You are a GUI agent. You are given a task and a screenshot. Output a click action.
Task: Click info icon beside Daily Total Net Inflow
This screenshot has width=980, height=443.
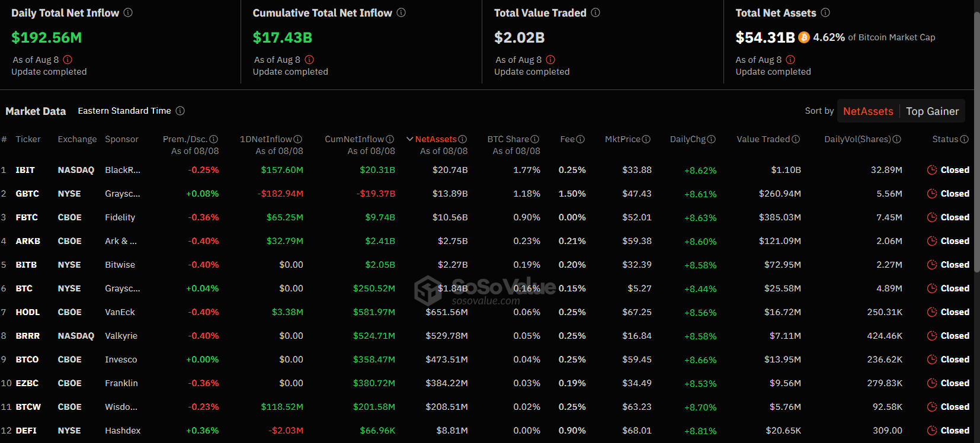128,12
